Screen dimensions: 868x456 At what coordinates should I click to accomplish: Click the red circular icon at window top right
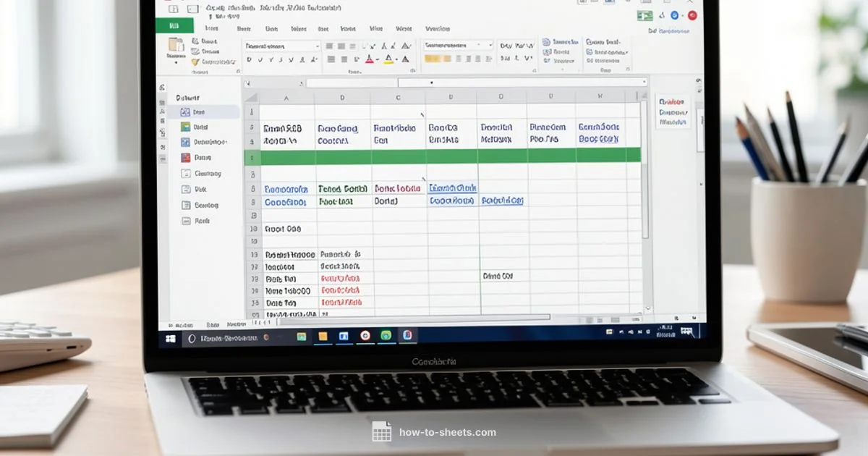tap(693, 15)
